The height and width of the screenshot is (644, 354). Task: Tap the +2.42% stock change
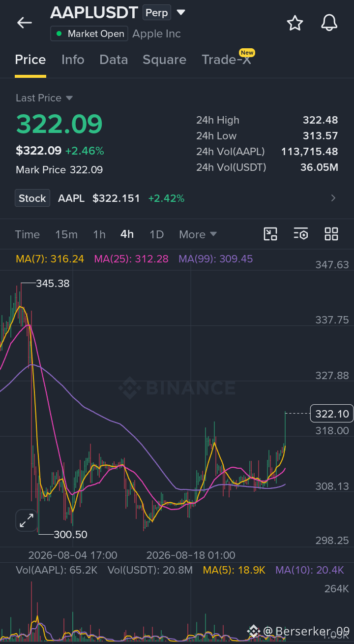(166, 198)
